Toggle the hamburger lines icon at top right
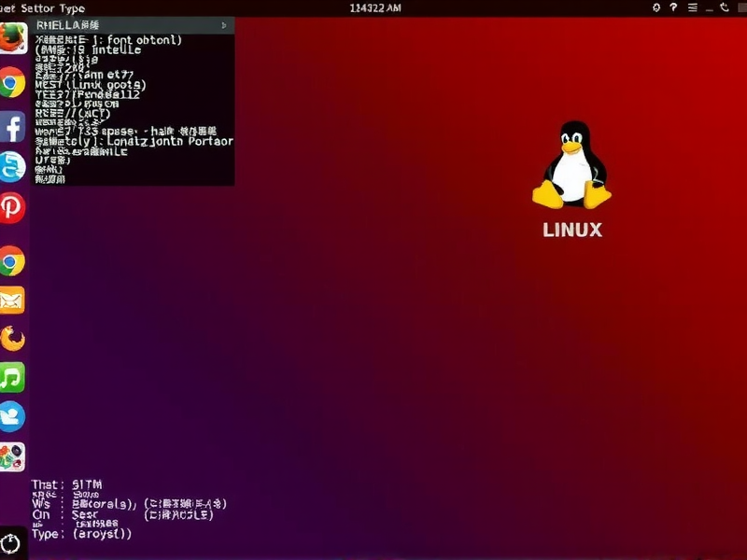 (x=694, y=7)
